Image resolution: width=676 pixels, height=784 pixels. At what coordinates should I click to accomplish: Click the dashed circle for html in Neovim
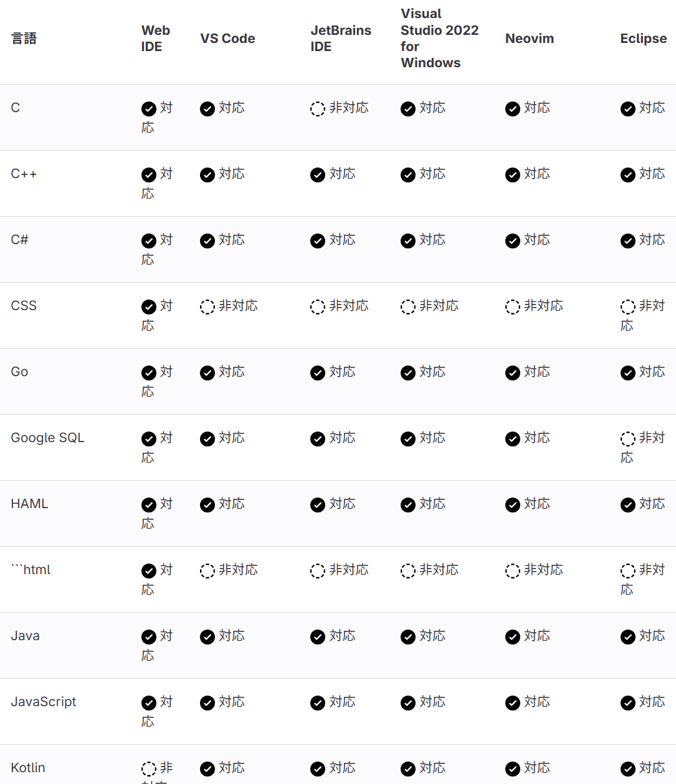[513, 571]
